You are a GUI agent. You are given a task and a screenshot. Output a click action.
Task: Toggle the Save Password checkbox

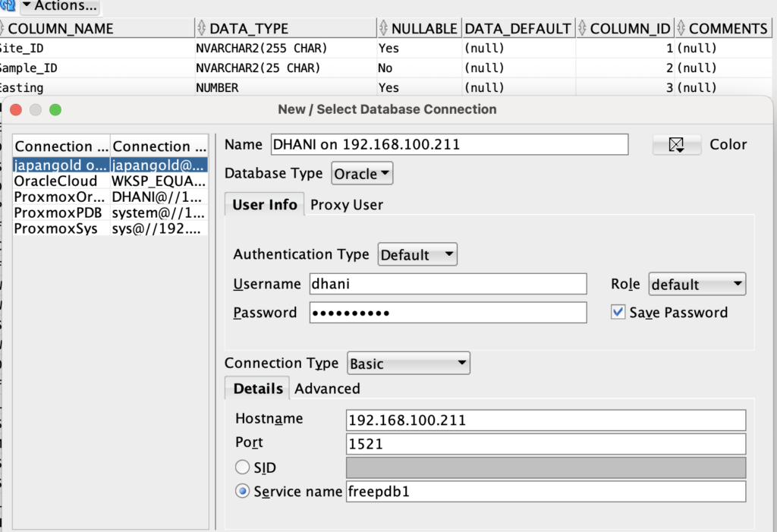[x=618, y=312]
